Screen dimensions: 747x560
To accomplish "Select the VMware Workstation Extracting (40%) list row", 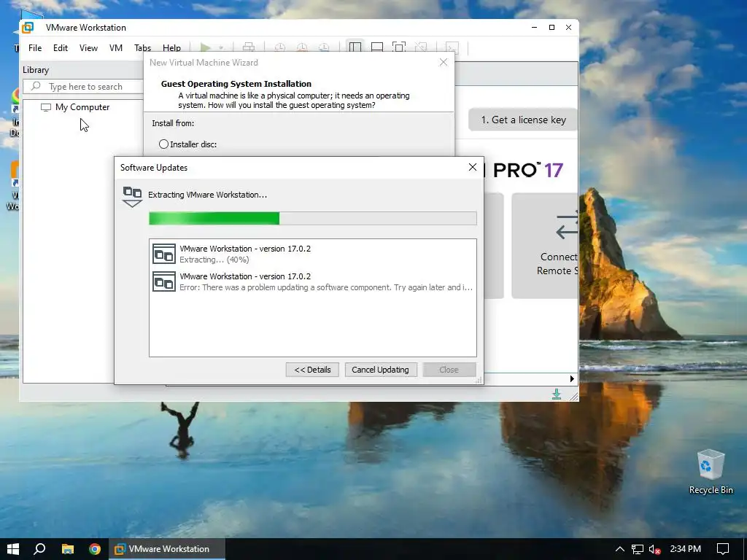I will 312,254.
